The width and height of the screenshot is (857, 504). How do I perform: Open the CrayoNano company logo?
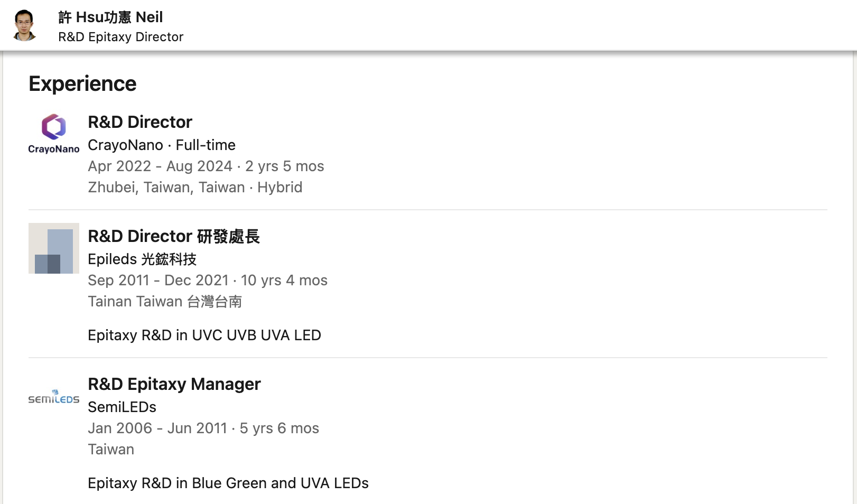click(54, 134)
